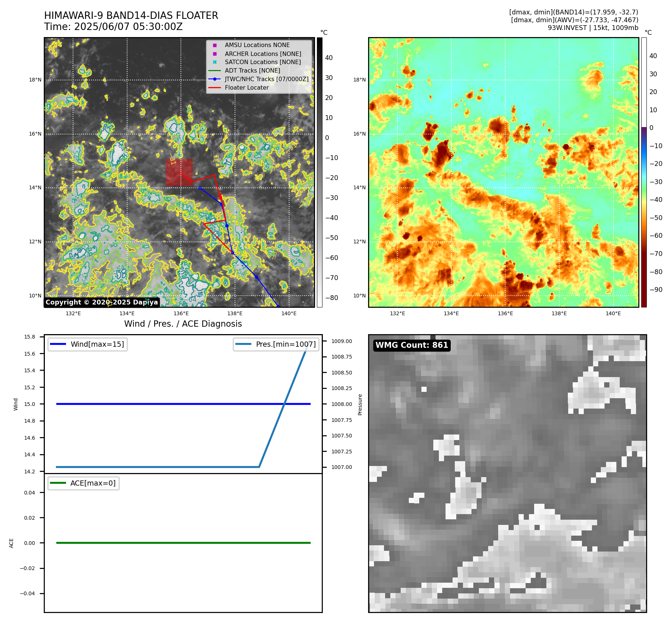Click the JTWC/NHC Tracks [07/0000Z] legend entry
This screenshot has height=626, width=672.
[x=267, y=79]
